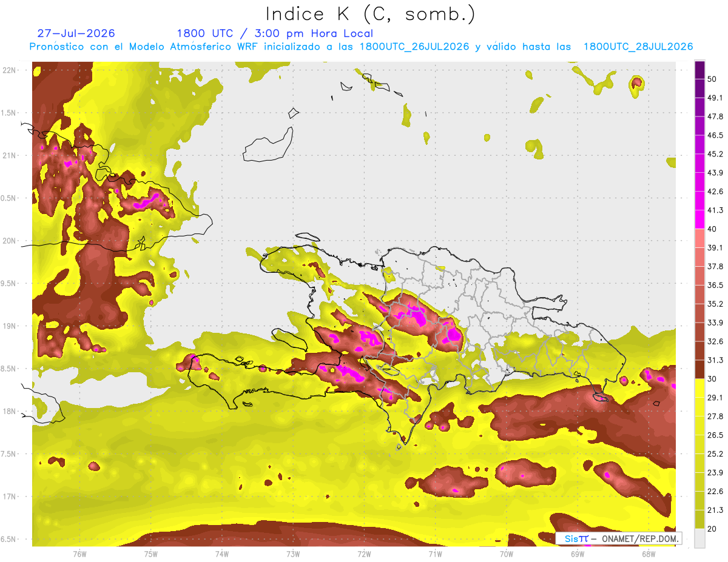Click the "49.1" colorbar value
This screenshot has width=728, height=562.
[715, 98]
